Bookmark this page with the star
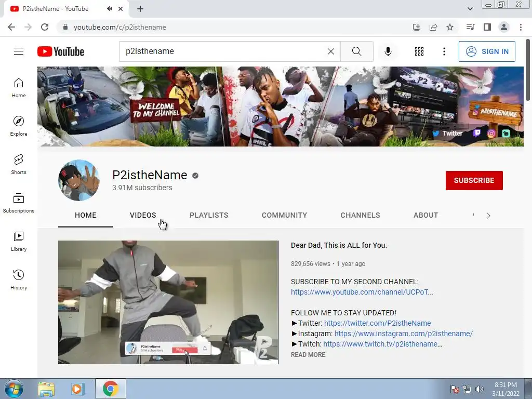 tap(450, 27)
